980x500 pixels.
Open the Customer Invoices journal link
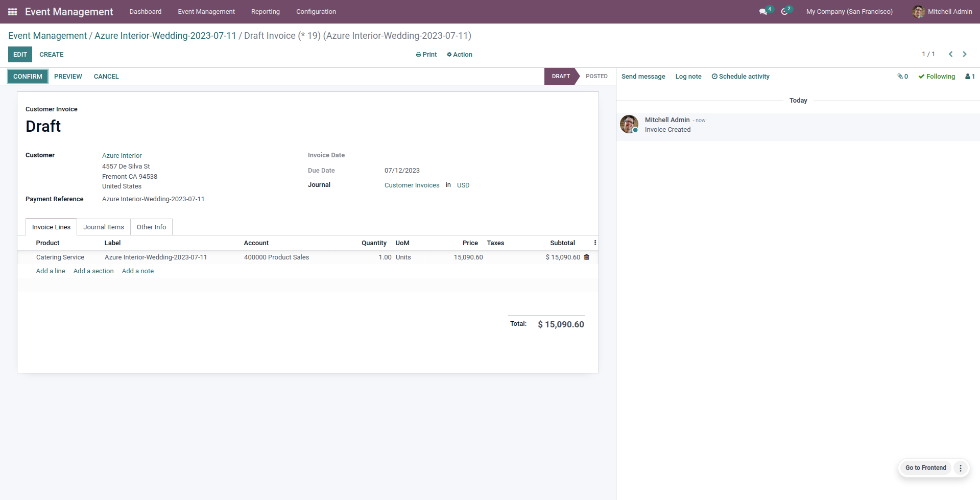pyautogui.click(x=412, y=185)
